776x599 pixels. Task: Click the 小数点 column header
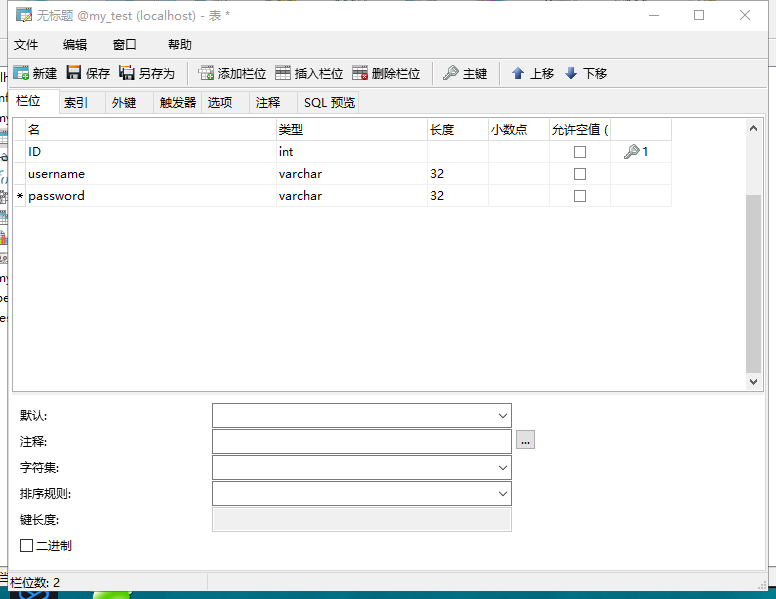(519, 130)
